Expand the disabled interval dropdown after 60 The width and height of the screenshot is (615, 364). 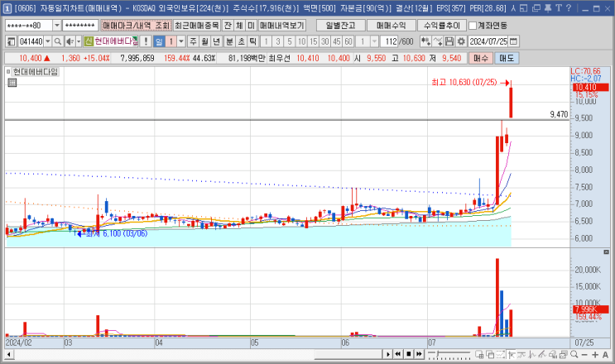[374, 41]
